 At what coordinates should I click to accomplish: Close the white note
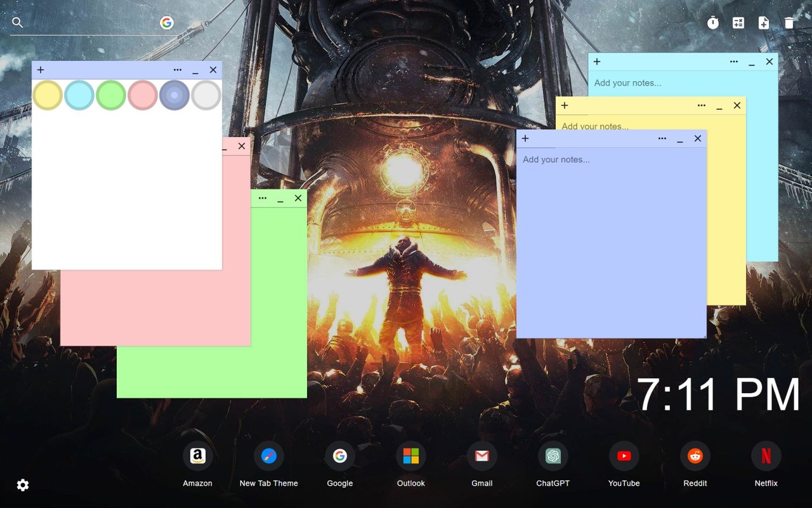[213, 70]
